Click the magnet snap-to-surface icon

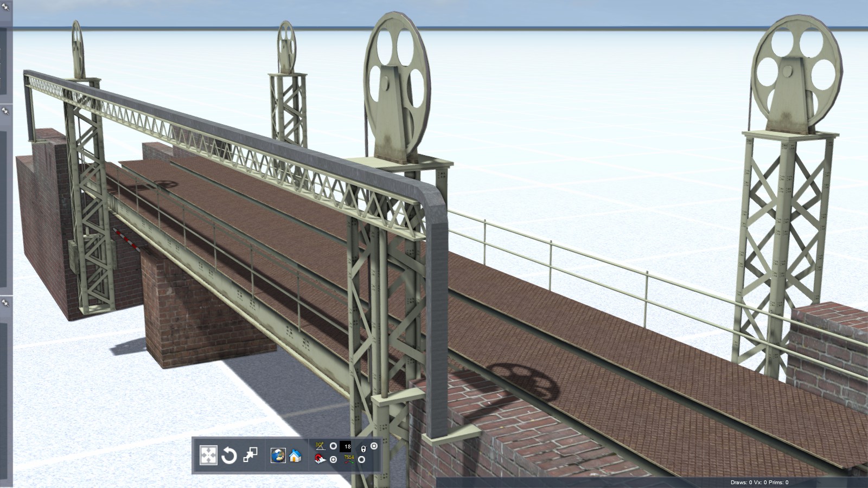tap(321, 460)
